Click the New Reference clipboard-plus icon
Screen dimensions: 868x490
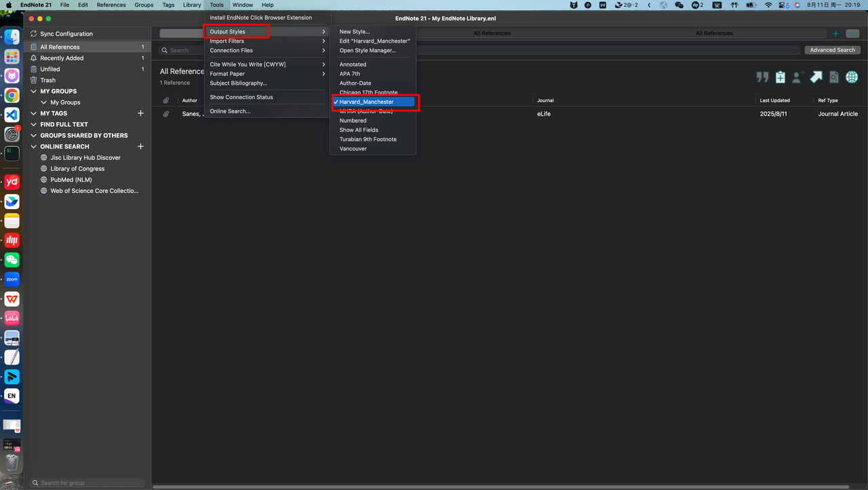781,77
